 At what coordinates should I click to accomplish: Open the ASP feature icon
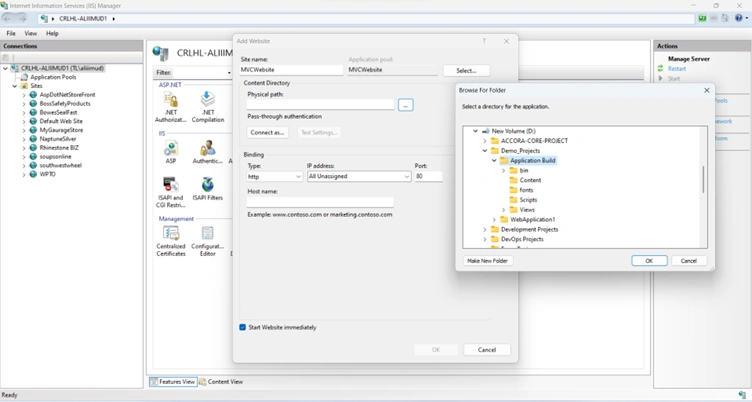[171, 148]
